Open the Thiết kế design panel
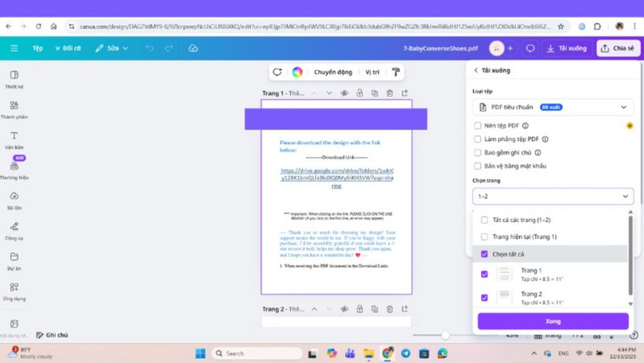Image resolution: width=644 pixels, height=363 pixels. click(14, 79)
